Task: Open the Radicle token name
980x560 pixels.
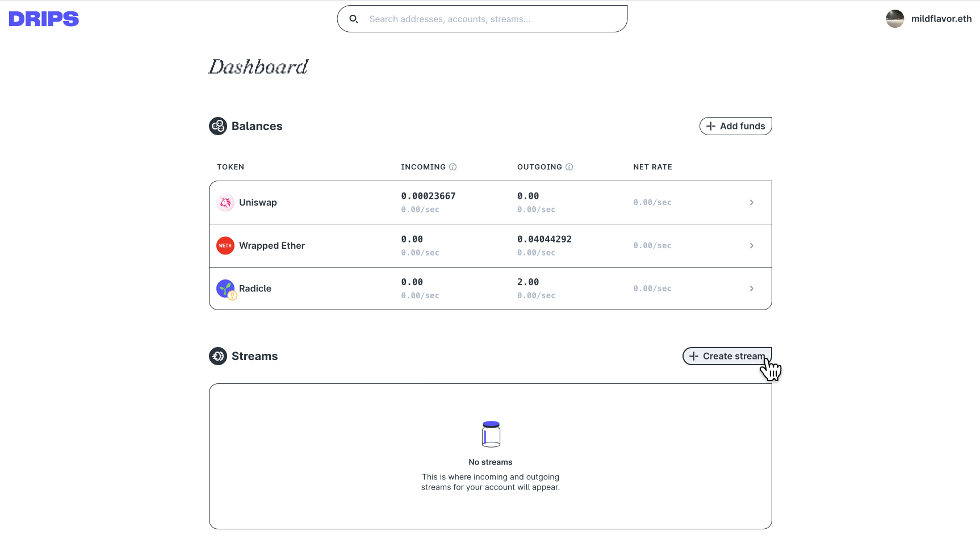Action: pos(255,289)
